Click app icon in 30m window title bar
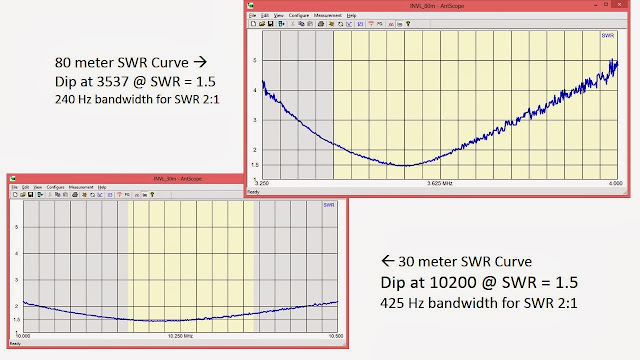Viewport: 640px width, 360px height. click(13, 178)
